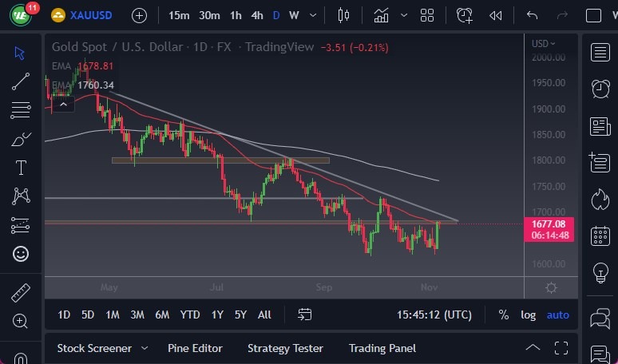
Task: Switch to the Strategy Tester tab
Action: (285, 348)
